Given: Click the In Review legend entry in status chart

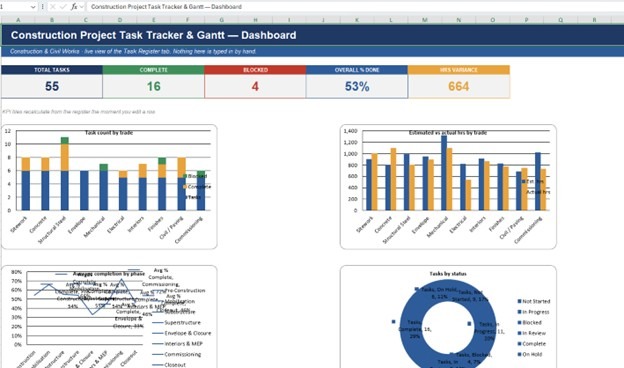Looking at the screenshot, I should 532,333.
